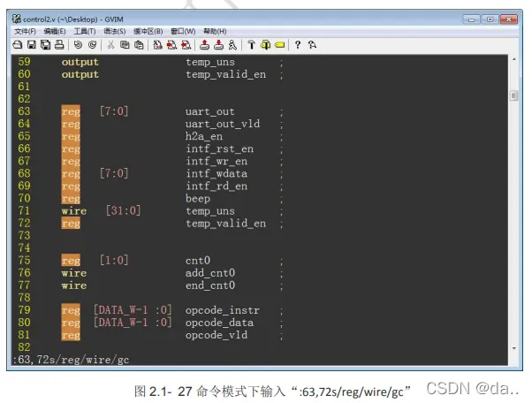Click the Make hammer icon

[x=251, y=45]
